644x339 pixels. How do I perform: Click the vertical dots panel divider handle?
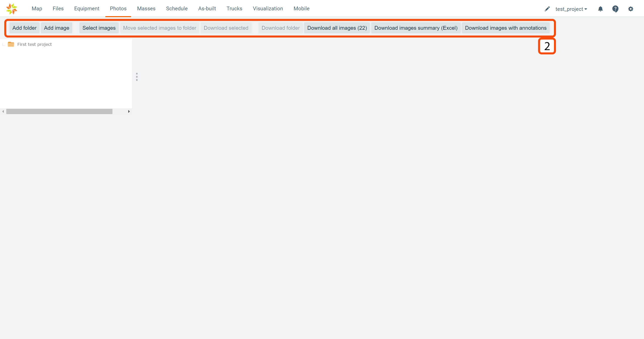tap(137, 77)
